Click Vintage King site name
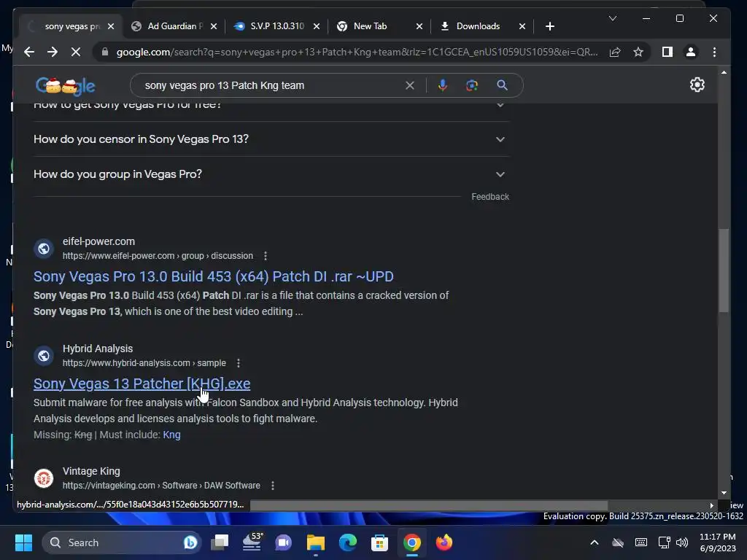The height and width of the screenshot is (560, 747). 91,472
